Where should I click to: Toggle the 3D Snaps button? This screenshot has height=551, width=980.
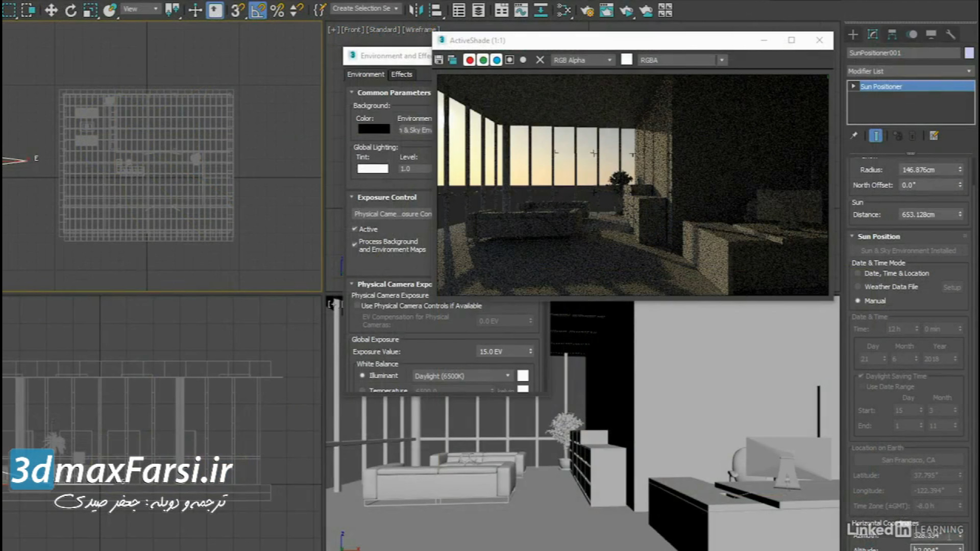[x=237, y=10]
